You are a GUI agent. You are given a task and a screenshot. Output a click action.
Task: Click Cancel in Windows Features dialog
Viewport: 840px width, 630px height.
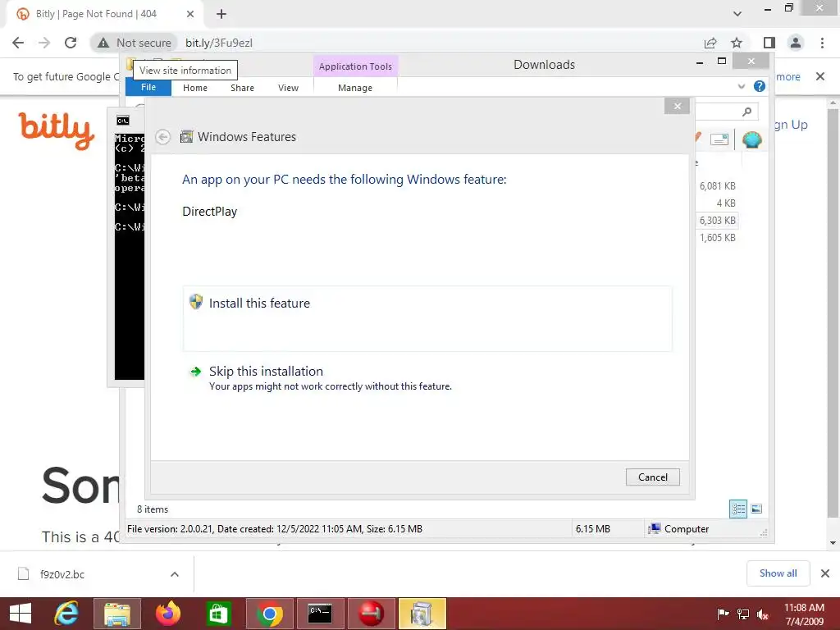point(652,477)
